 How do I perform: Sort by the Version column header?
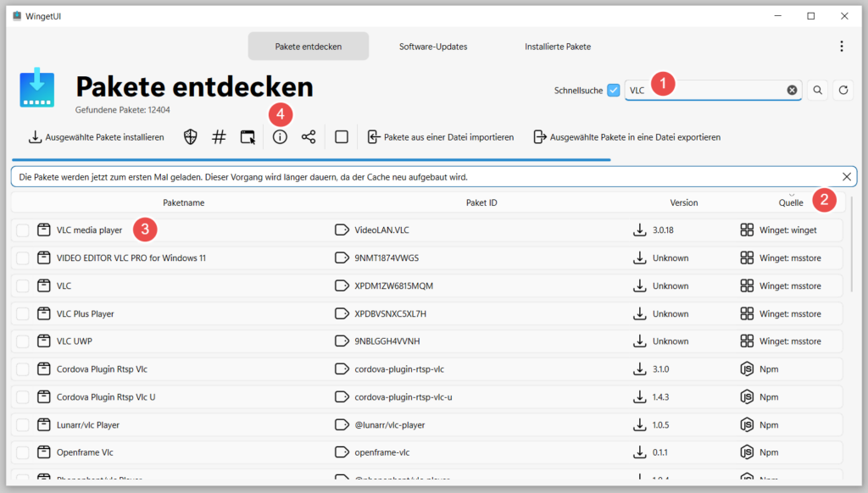pyautogui.click(x=684, y=202)
